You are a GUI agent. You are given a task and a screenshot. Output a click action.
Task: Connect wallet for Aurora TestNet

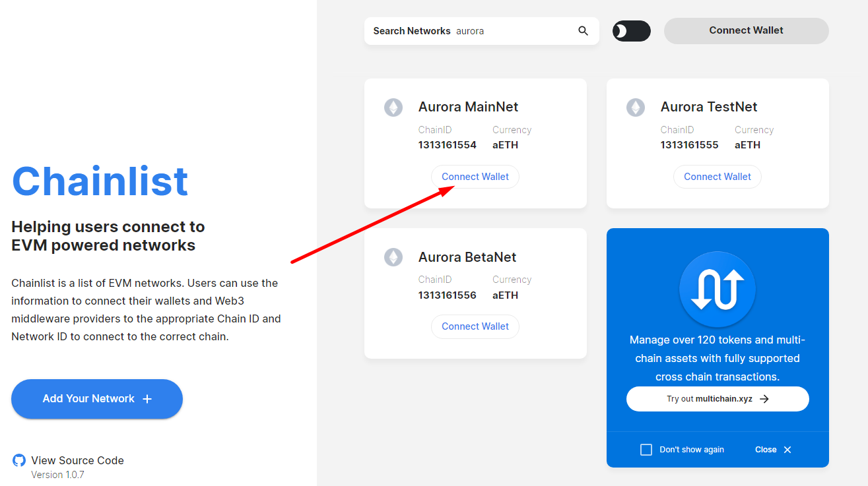[718, 177]
